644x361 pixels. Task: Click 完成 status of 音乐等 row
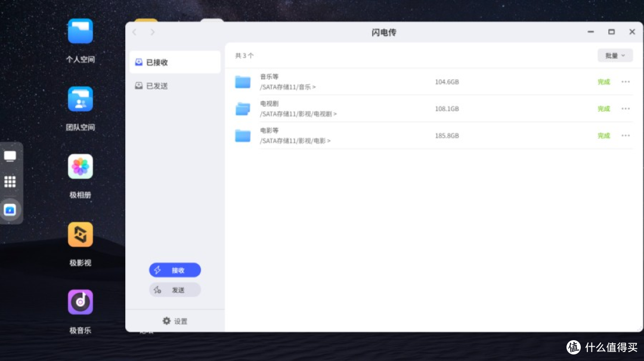point(603,82)
